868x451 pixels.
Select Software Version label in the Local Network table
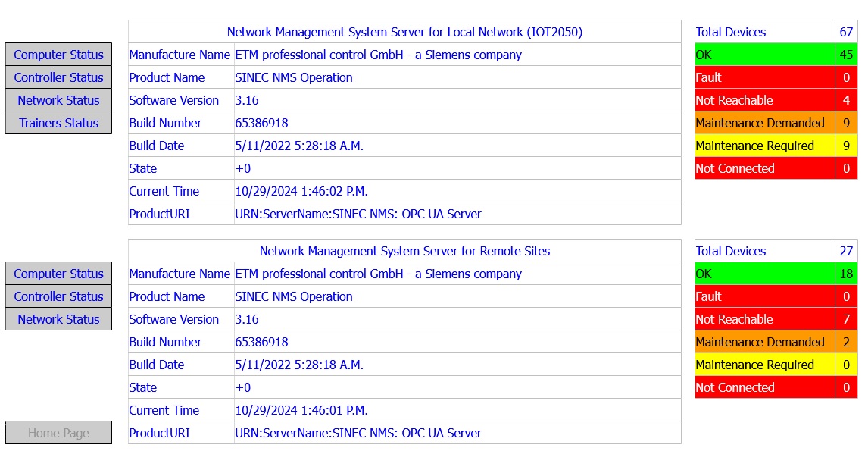(x=173, y=100)
